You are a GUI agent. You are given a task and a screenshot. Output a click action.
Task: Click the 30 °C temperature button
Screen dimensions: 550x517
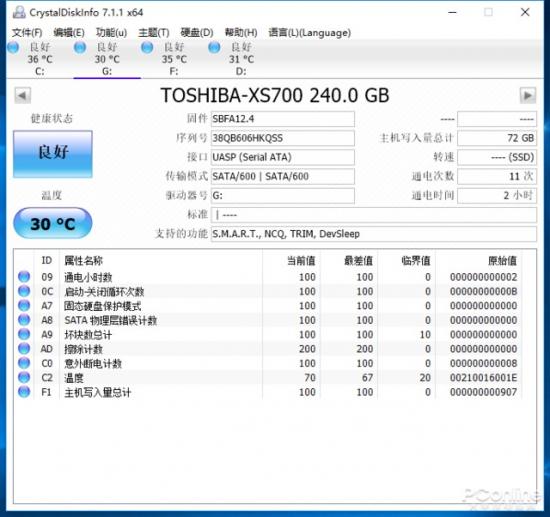pos(53,223)
